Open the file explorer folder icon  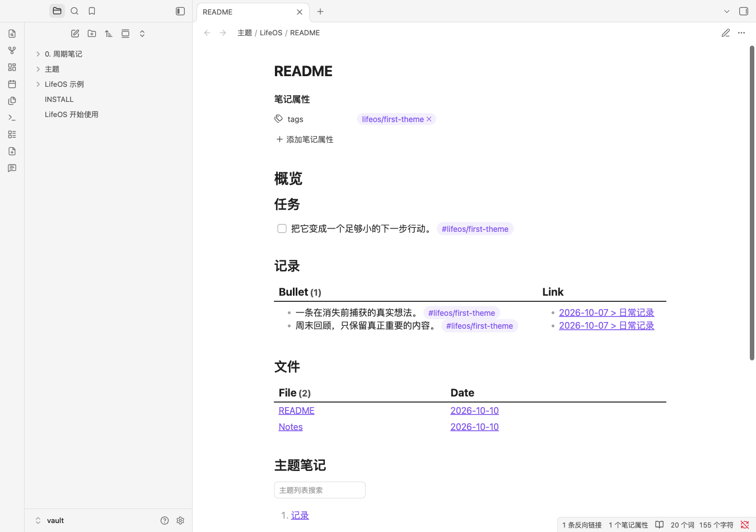coord(57,11)
